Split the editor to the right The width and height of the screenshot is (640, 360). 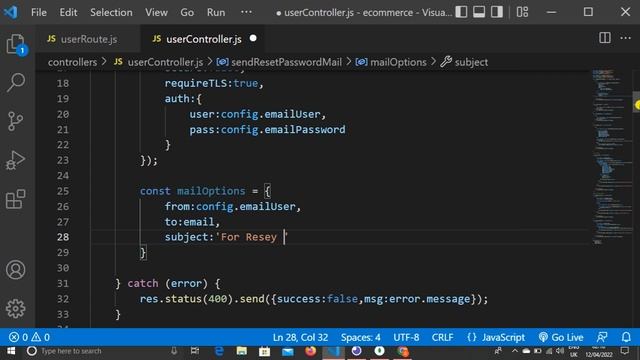[x=605, y=38]
